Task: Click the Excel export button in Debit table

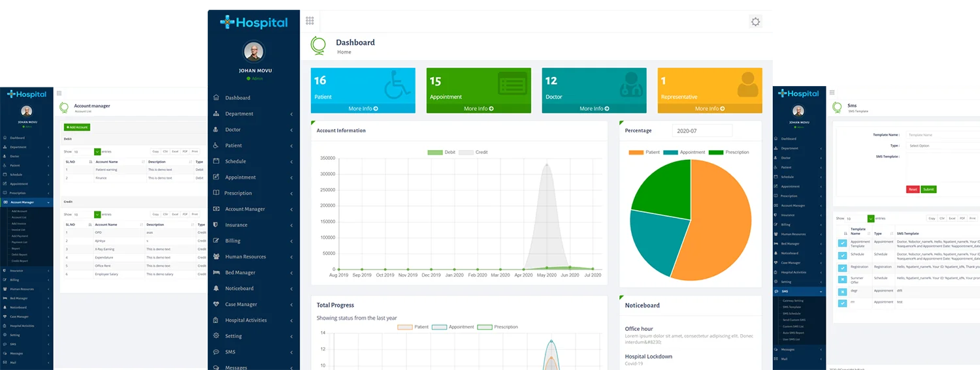Action: tap(175, 151)
